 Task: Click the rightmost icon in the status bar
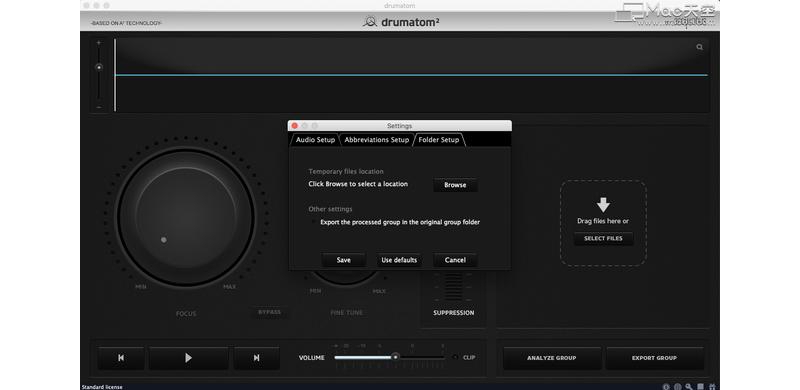(712, 387)
